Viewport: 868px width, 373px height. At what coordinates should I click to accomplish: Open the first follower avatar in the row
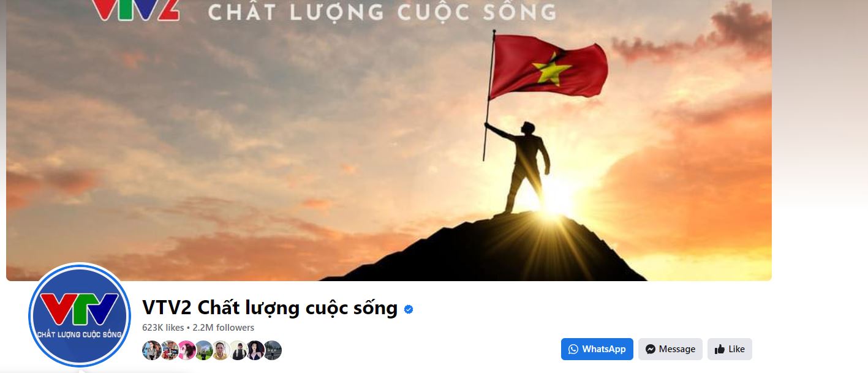click(151, 350)
